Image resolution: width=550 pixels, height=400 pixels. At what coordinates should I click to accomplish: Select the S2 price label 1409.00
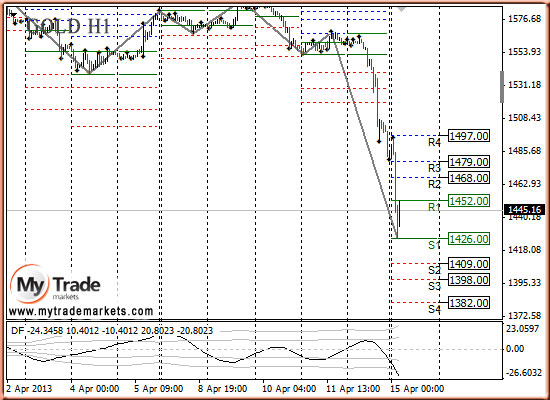(x=469, y=264)
